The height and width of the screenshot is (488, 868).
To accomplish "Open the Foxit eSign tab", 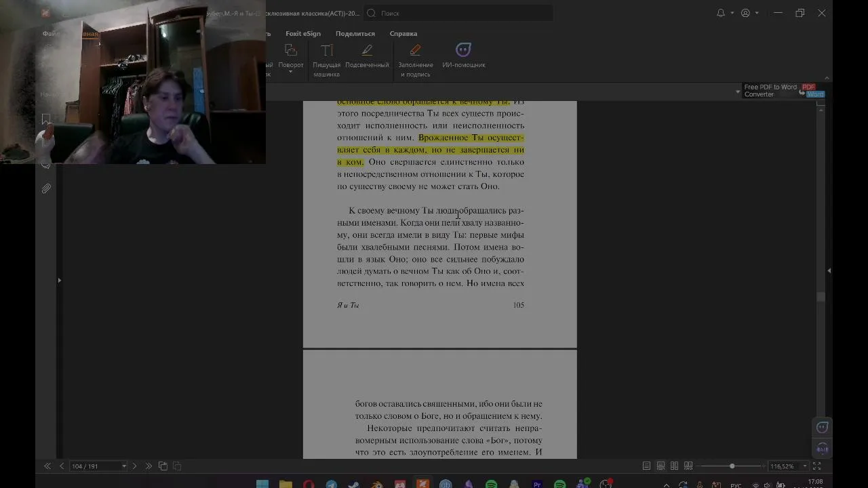I will point(303,33).
